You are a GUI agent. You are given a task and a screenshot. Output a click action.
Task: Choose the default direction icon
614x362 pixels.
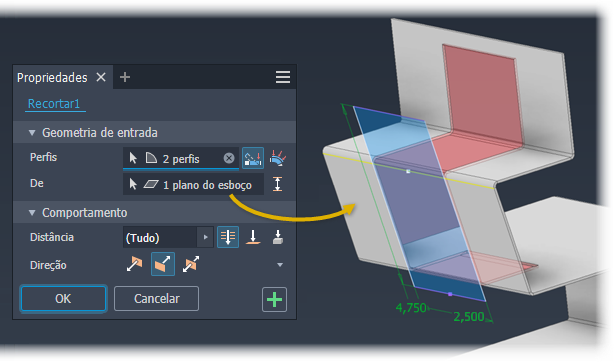click(x=134, y=264)
